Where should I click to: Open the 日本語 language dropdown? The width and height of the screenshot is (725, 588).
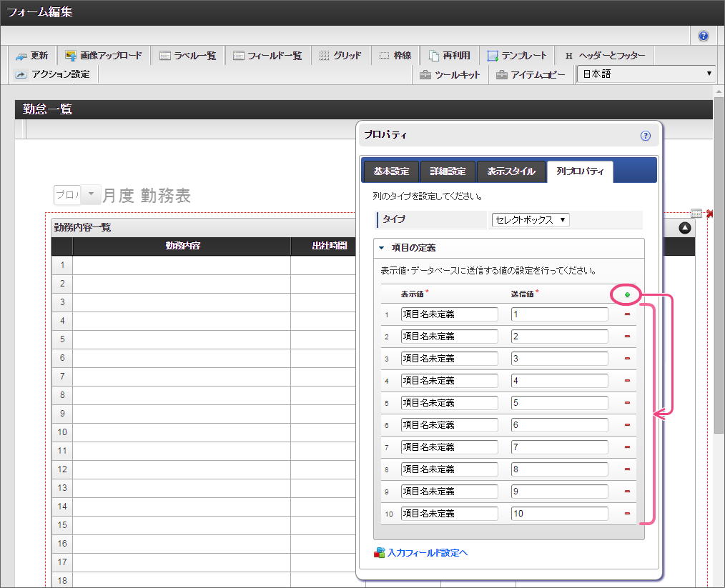click(646, 74)
